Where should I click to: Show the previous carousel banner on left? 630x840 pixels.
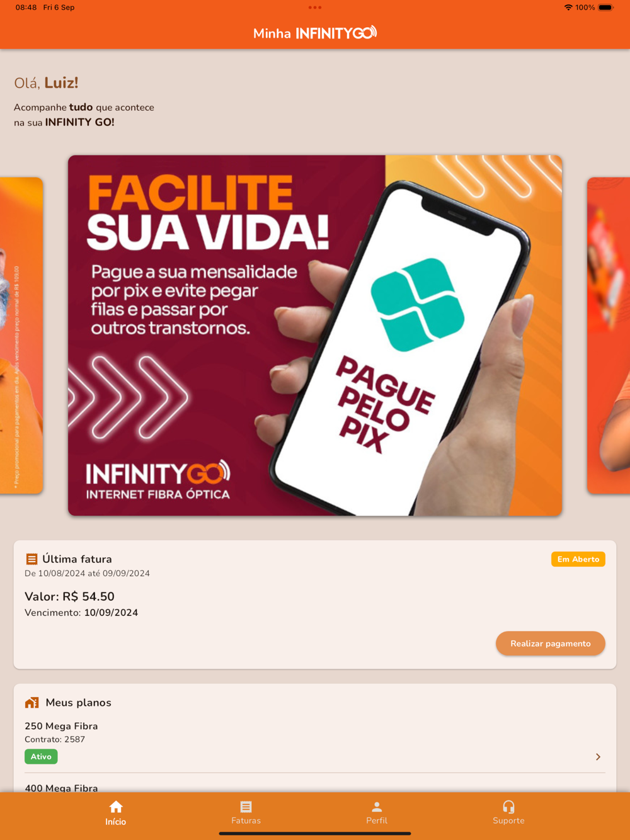21,336
